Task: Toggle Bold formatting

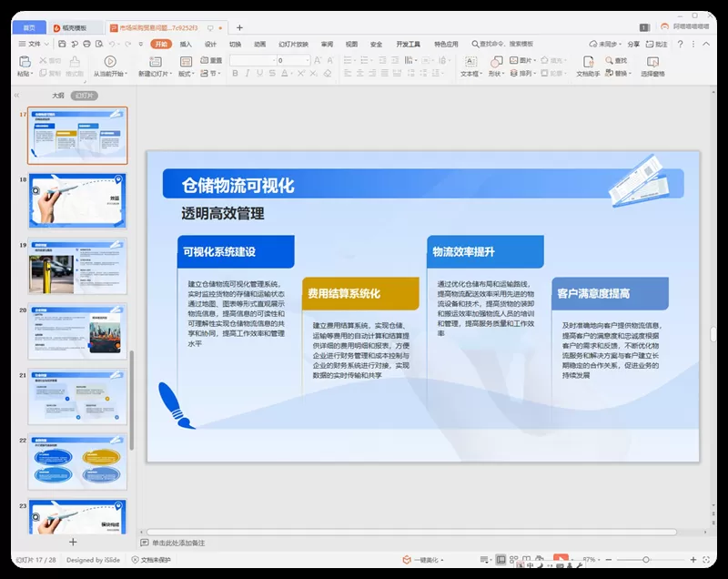Action: click(x=235, y=74)
